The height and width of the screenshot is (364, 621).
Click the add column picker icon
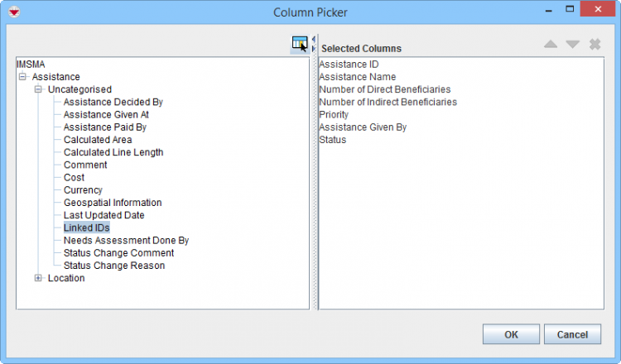pos(299,43)
